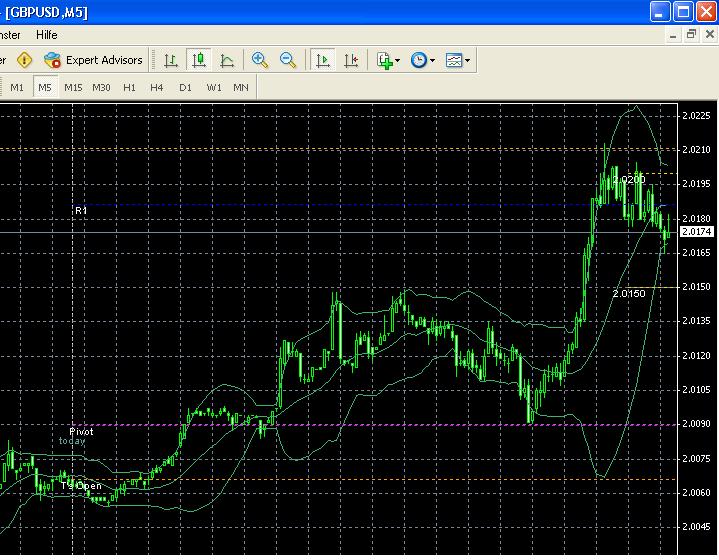Viewport: 719px width, 560px height.
Task: Open the indicators list dropdown
Action: [388, 60]
